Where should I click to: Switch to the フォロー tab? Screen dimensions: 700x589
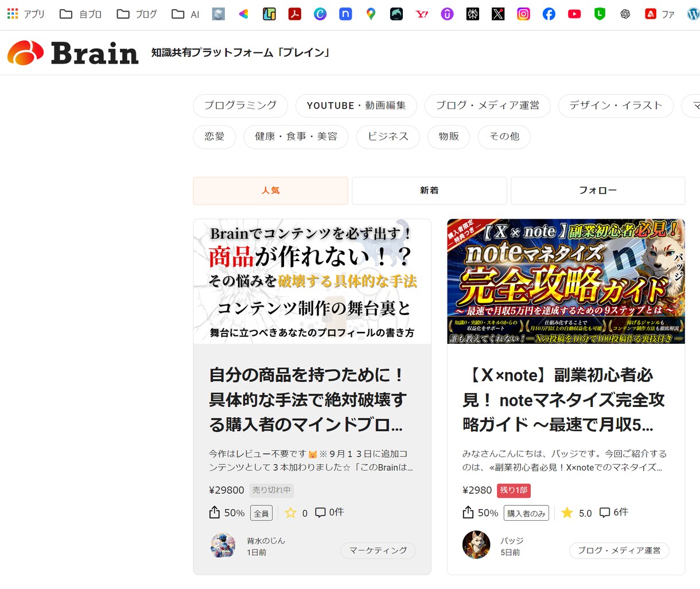click(598, 191)
